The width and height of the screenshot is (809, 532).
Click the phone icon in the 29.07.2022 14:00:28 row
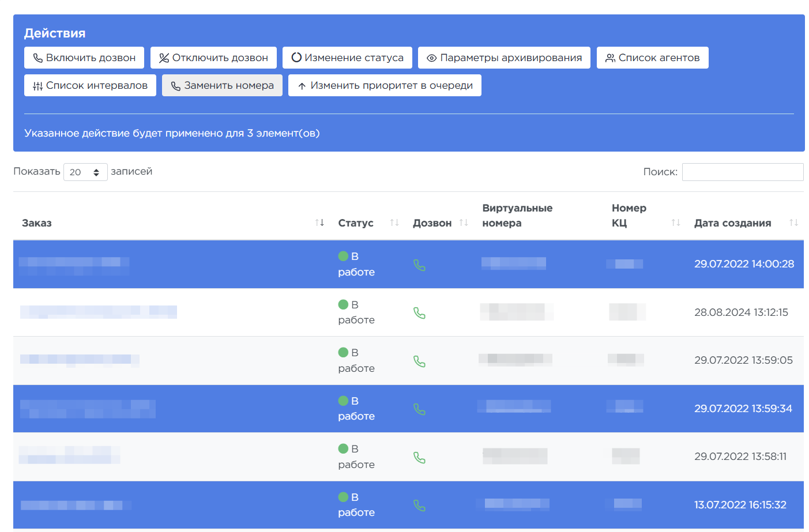click(419, 265)
